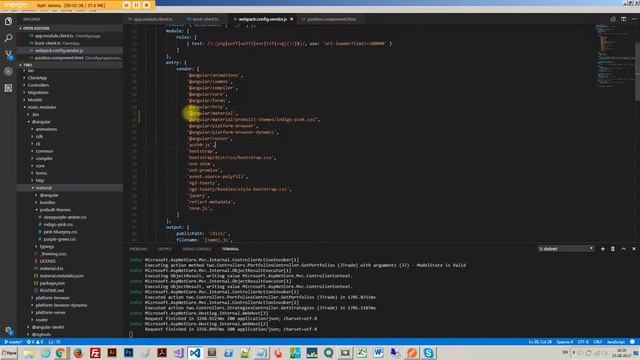Open indigo-pink.css in explorer

tap(58, 224)
